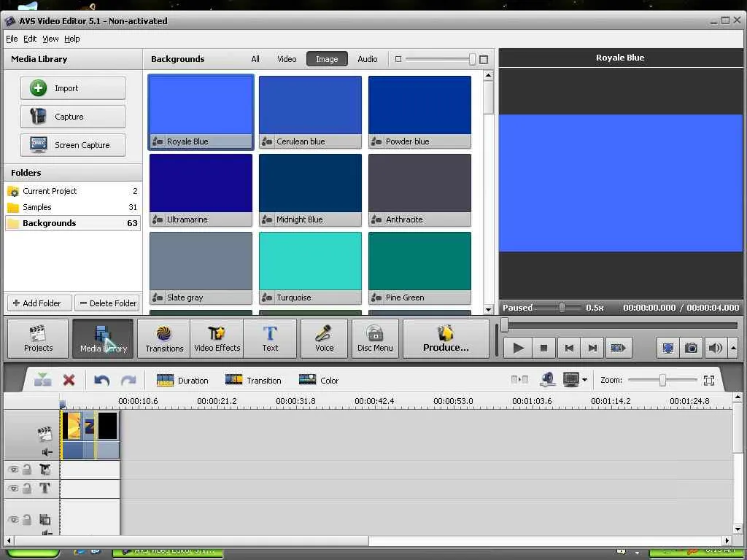
Task: Open the Edit menu
Action: pos(30,39)
